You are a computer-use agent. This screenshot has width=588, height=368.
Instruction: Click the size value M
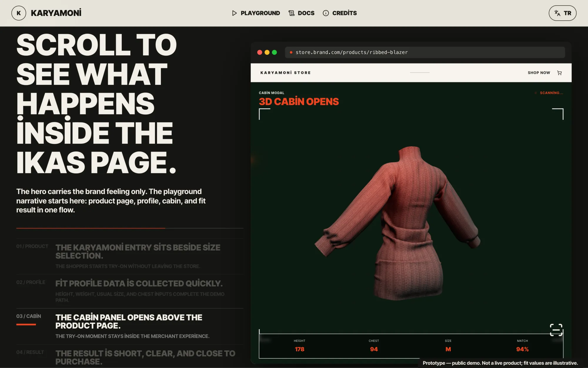448,349
